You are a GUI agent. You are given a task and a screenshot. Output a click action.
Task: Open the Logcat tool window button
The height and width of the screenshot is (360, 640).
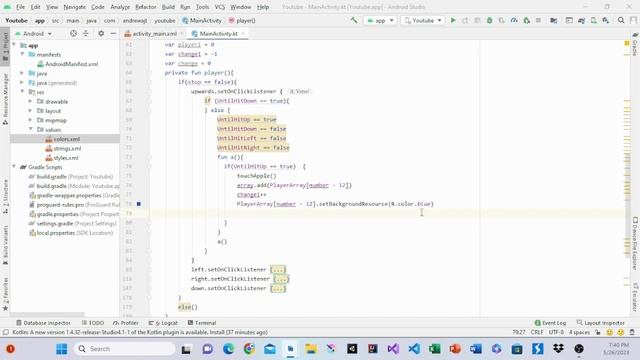pos(163,323)
